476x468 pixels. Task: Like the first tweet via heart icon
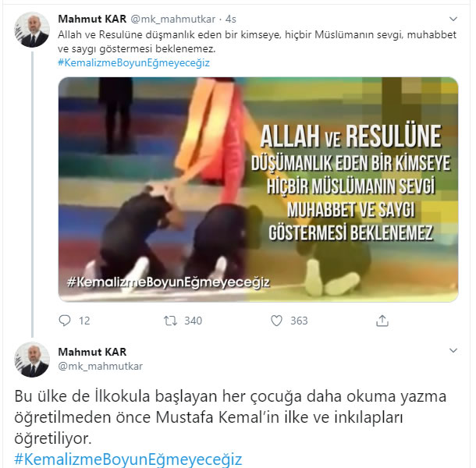[x=276, y=321]
